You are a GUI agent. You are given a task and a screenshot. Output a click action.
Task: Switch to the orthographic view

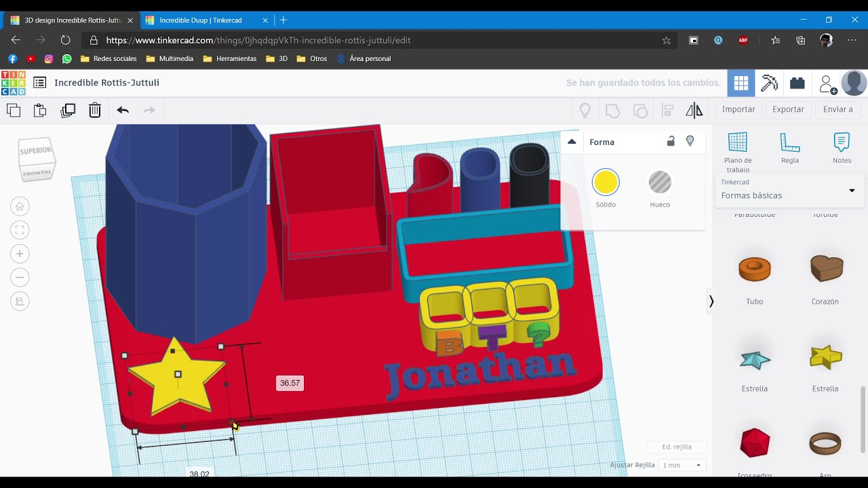tap(20, 301)
